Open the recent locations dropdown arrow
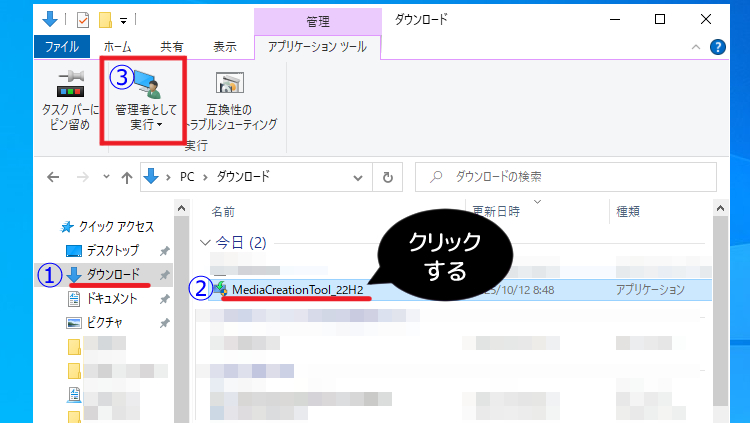Screen dimensions: 750x423 pos(105,177)
